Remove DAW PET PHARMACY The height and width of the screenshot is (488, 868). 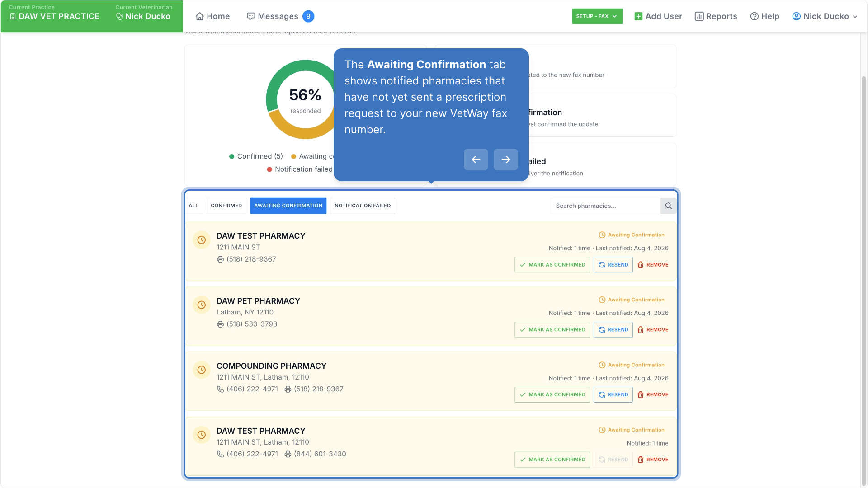click(x=653, y=330)
